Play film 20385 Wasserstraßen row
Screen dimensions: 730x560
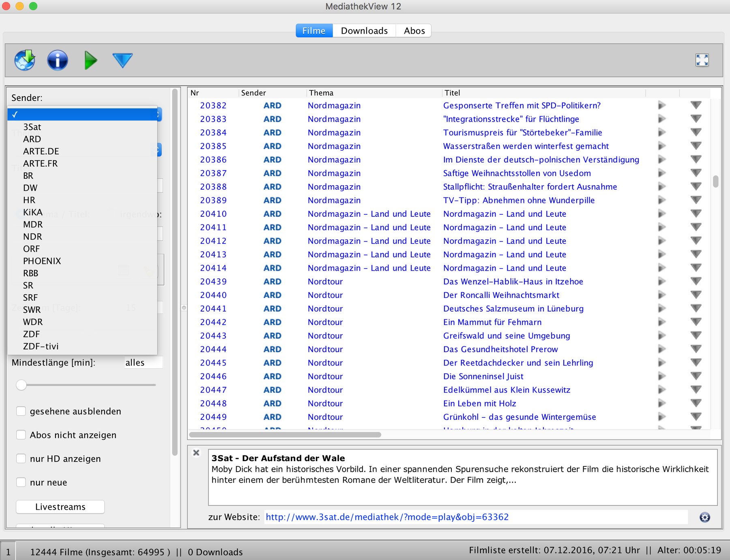pos(661,146)
